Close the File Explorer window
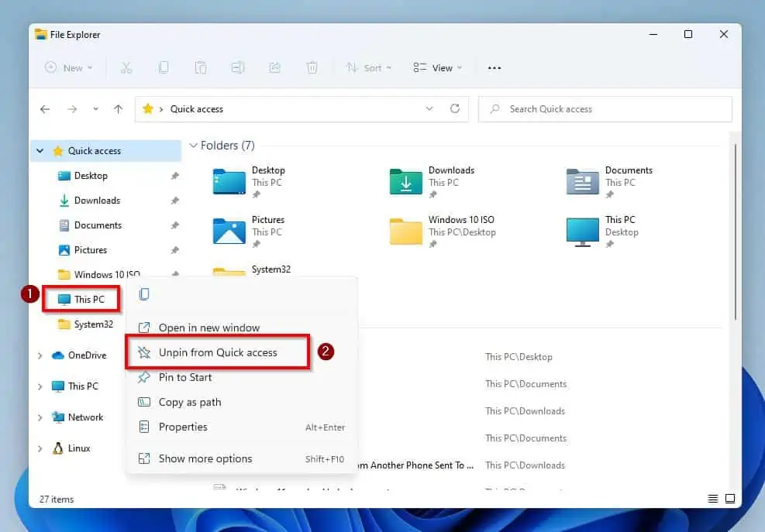Screen dimensions: 765x532 (x=723, y=34)
